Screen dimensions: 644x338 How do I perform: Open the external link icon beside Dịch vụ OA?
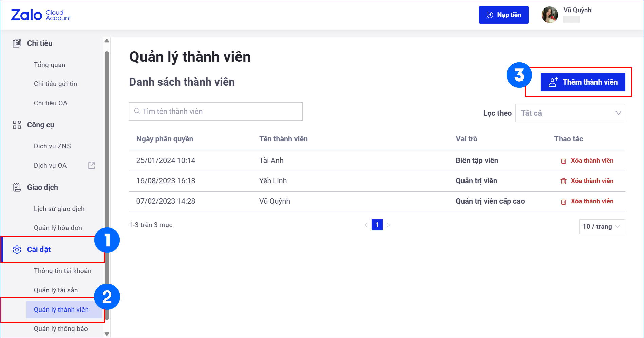(x=92, y=165)
